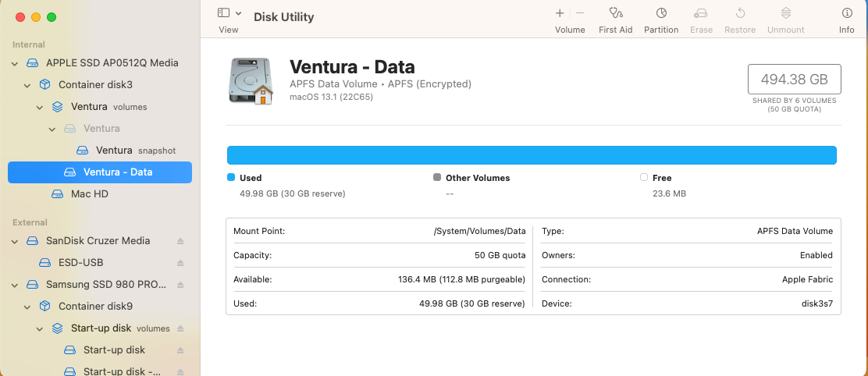
Task: Click the First Aid stethoscope icon
Action: pos(616,13)
